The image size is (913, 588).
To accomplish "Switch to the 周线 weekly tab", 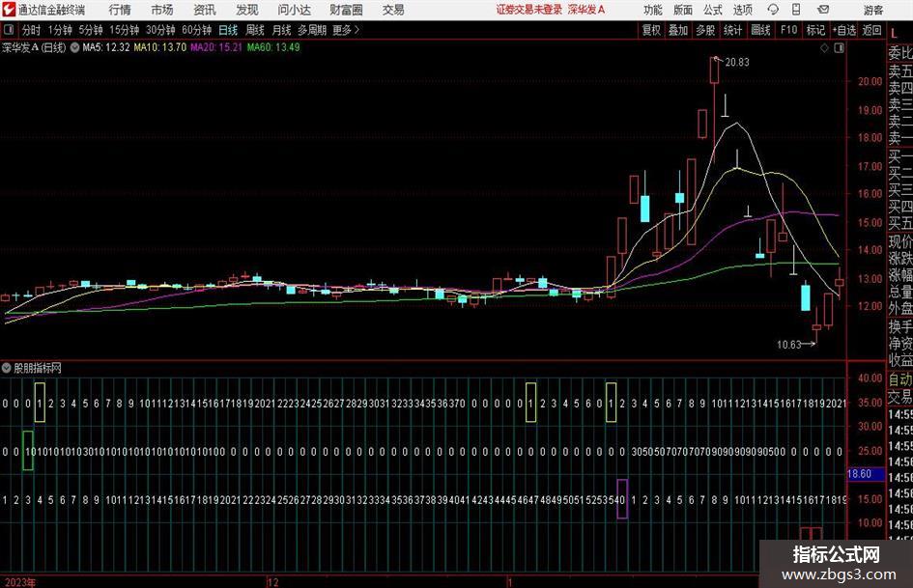I will coord(255,30).
